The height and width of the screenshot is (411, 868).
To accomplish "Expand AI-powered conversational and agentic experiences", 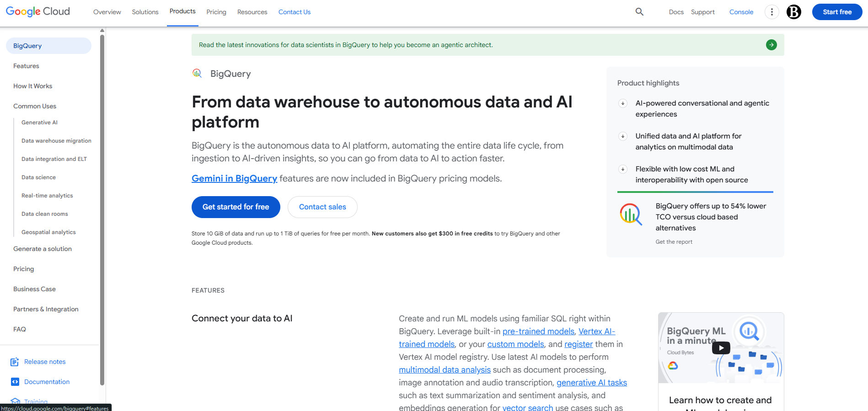I will (623, 103).
